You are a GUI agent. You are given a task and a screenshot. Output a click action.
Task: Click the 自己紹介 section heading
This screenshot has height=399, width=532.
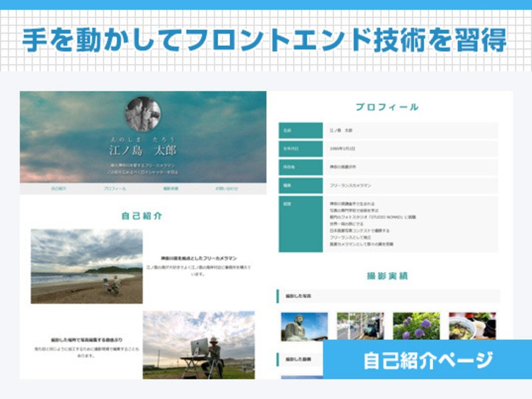click(x=142, y=216)
